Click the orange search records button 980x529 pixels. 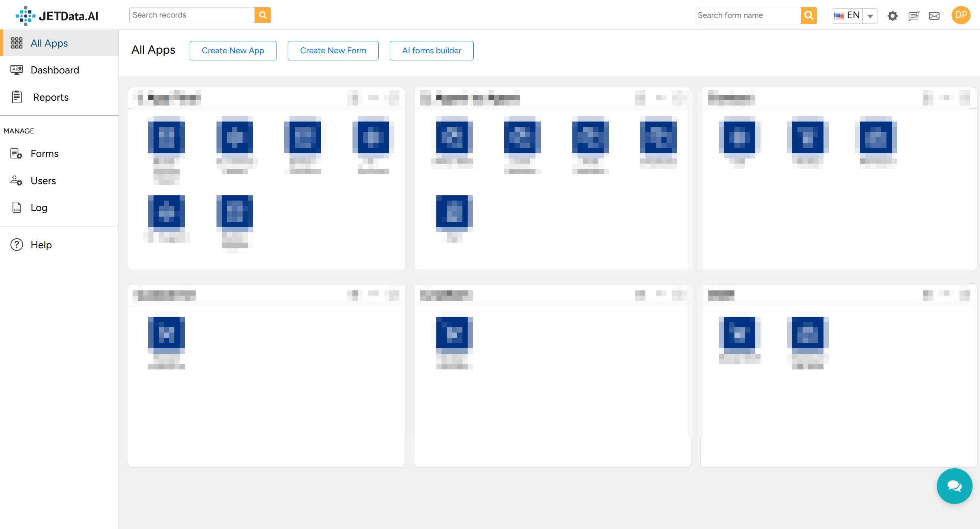262,15
